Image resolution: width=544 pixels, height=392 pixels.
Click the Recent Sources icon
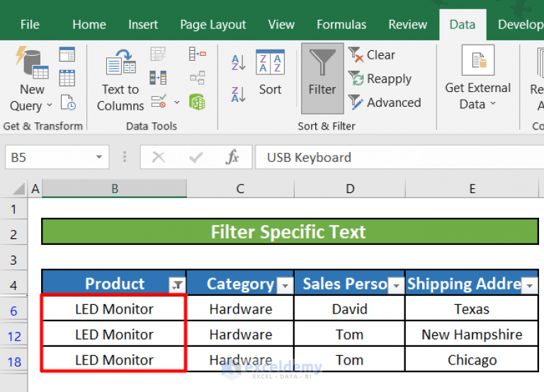pos(68,103)
